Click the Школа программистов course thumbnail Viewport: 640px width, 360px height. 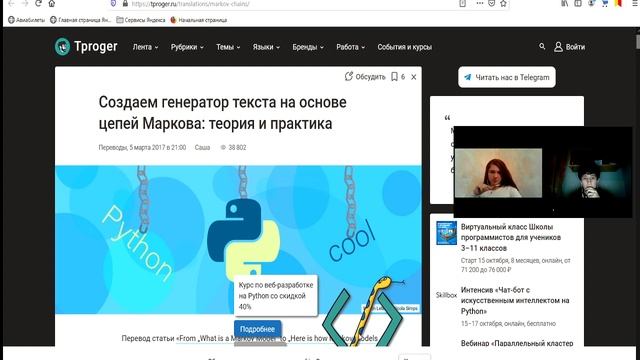pyautogui.click(x=446, y=233)
